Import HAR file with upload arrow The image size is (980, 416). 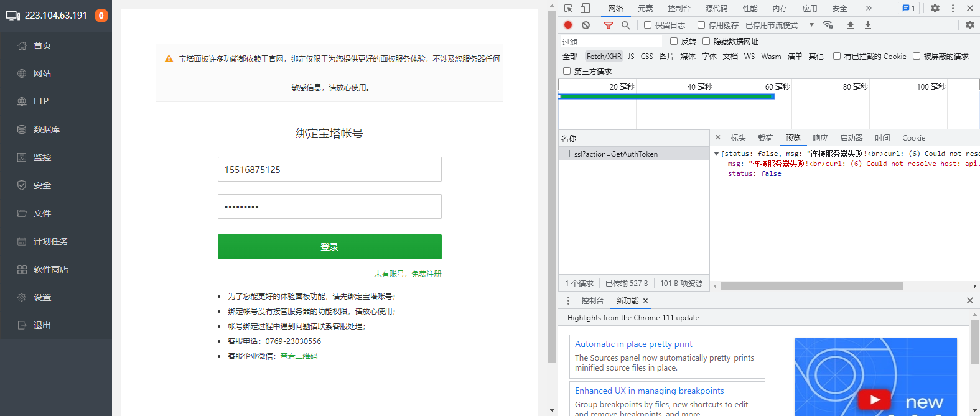[851, 25]
